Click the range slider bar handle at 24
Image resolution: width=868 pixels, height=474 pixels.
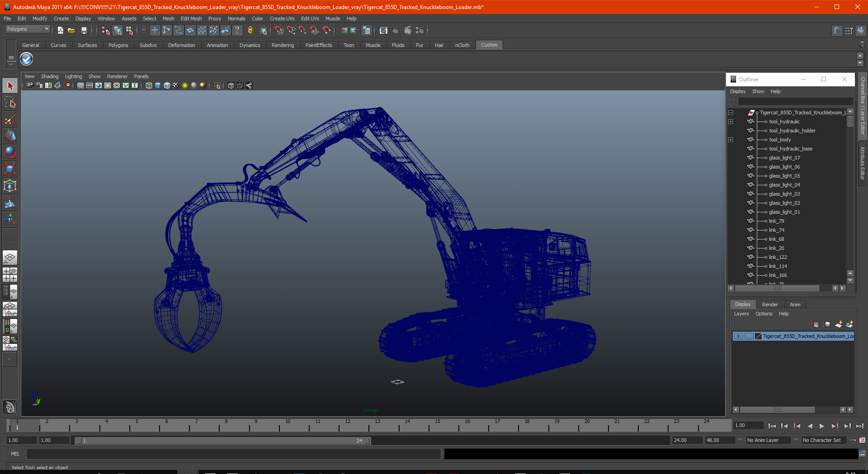(x=367, y=441)
